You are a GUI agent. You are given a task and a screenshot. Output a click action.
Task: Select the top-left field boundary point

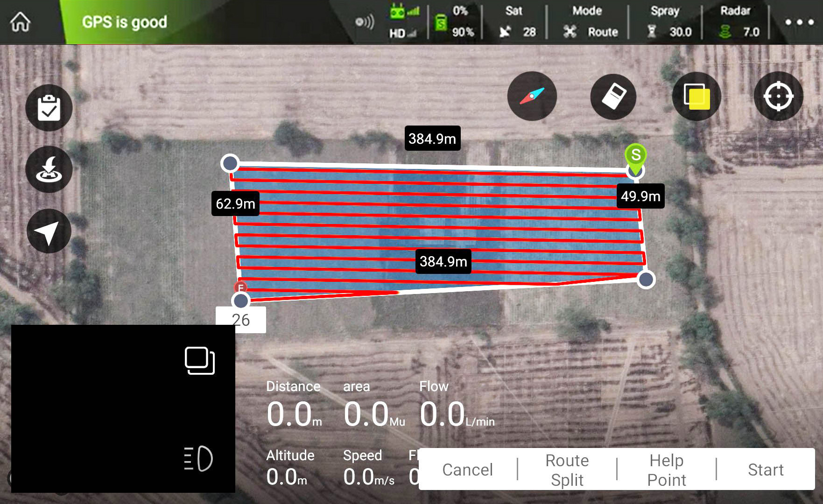pyautogui.click(x=230, y=163)
